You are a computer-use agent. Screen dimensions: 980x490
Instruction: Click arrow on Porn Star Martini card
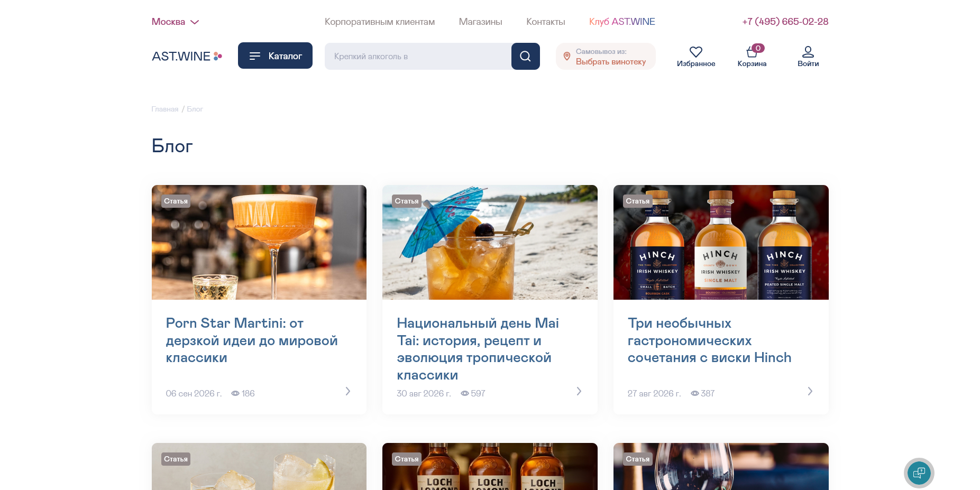[348, 391]
